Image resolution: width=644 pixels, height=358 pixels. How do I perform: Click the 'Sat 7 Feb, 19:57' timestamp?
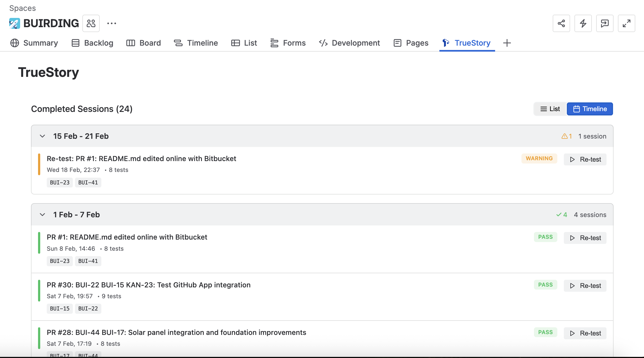(70, 296)
